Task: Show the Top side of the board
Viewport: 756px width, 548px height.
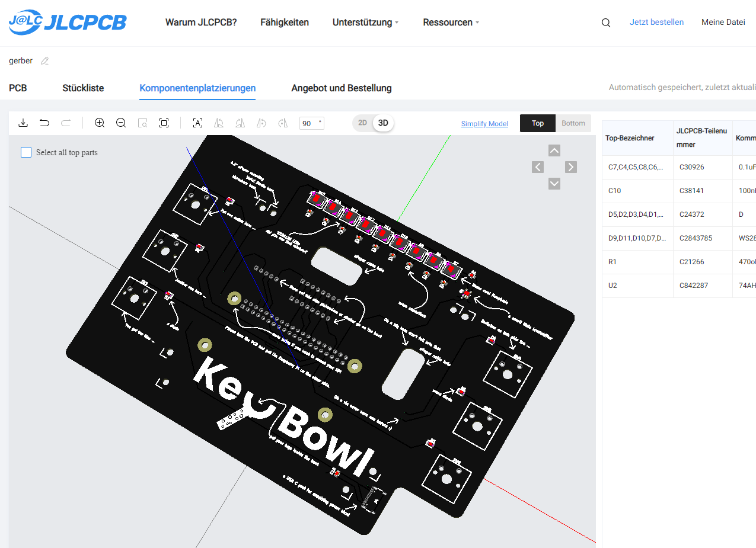Action: click(x=538, y=123)
